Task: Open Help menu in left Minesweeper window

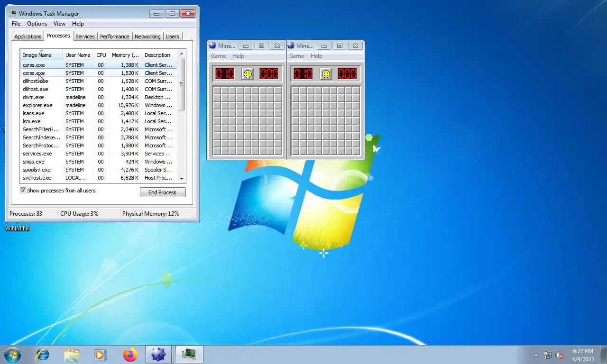Action: click(238, 56)
